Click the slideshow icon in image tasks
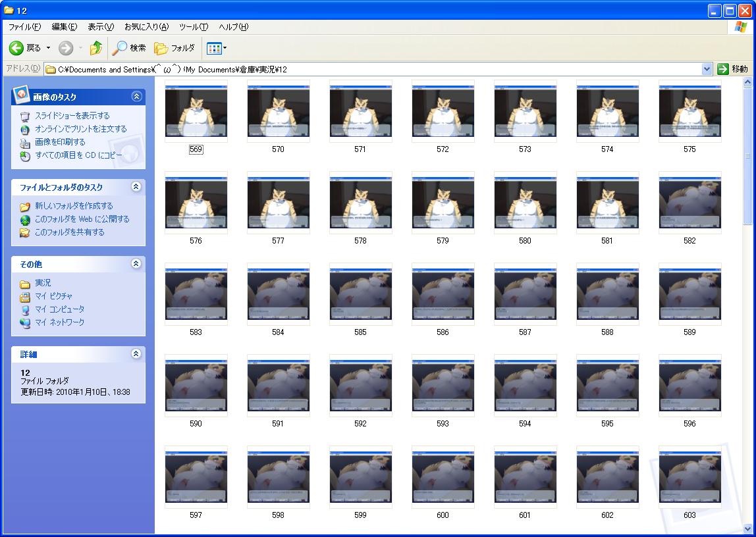The image size is (756, 537). click(25, 116)
